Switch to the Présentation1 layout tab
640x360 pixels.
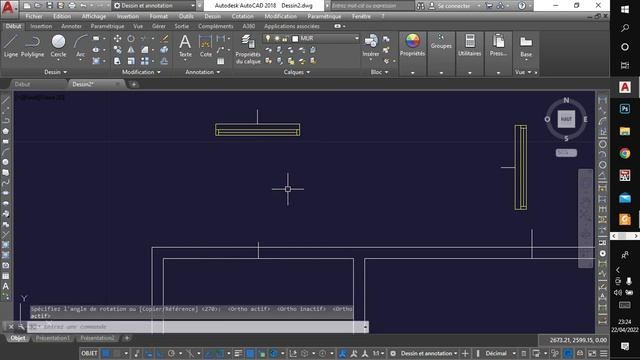[53, 338]
